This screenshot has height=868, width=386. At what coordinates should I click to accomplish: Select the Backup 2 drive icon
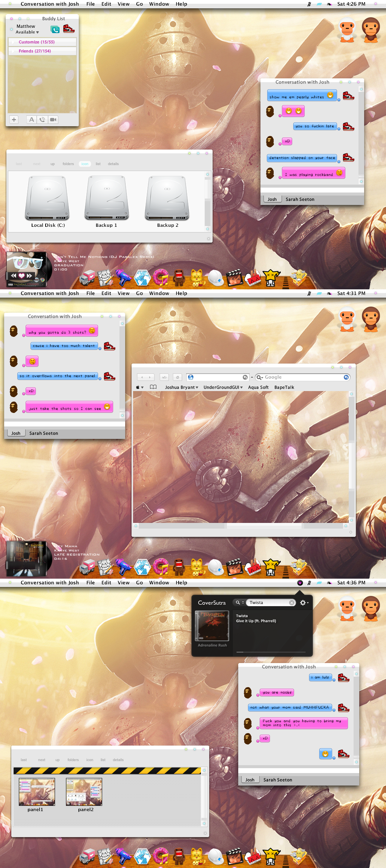point(167,199)
